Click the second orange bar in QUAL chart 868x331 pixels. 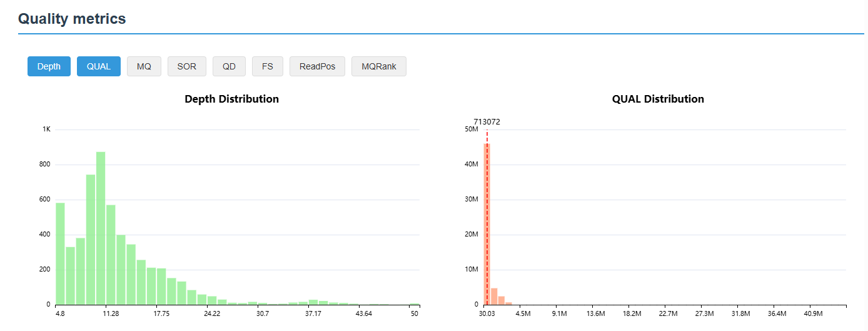coord(494,297)
